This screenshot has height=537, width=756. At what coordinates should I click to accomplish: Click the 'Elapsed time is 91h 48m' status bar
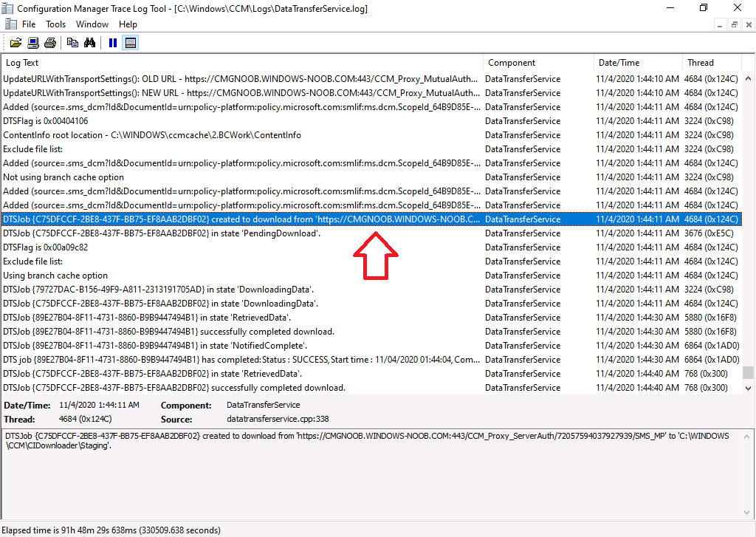111,530
